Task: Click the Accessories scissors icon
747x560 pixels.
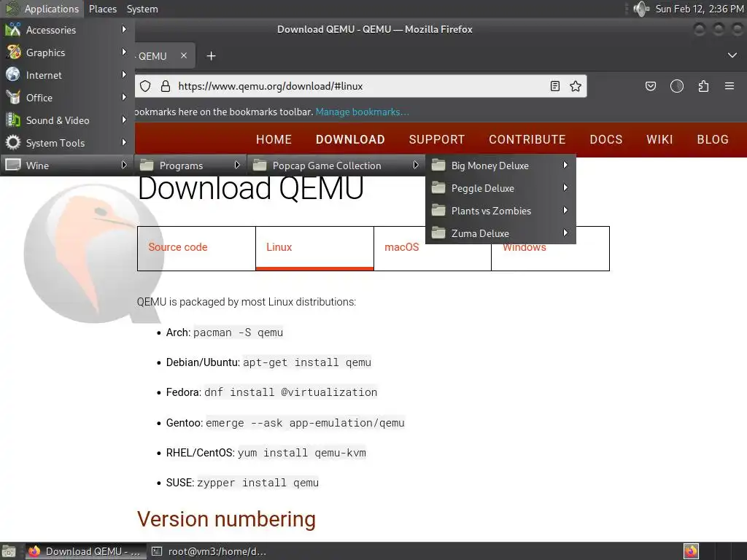Action: click(13, 29)
